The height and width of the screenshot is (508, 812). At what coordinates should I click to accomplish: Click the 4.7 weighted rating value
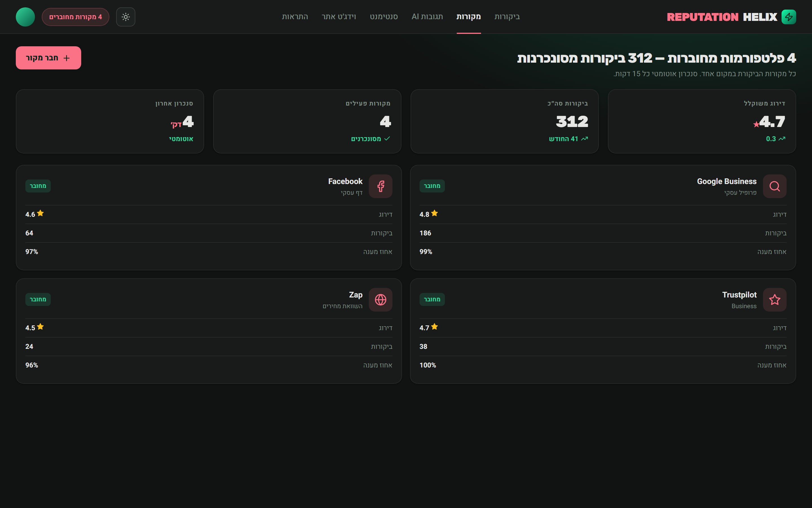(772, 121)
